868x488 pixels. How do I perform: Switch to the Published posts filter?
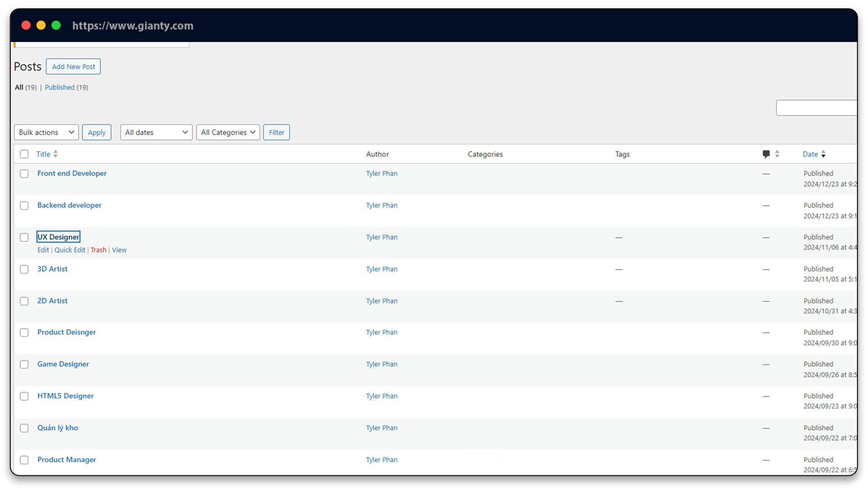(x=60, y=87)
